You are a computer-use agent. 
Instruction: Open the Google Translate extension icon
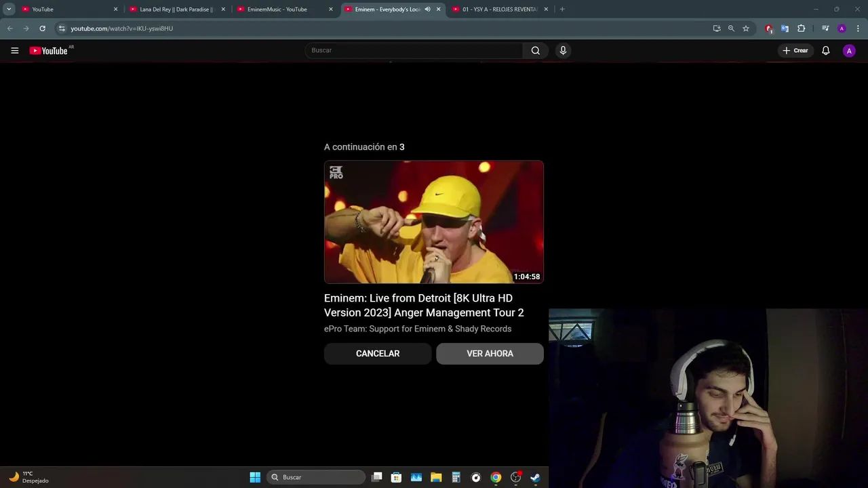point(785,28)
